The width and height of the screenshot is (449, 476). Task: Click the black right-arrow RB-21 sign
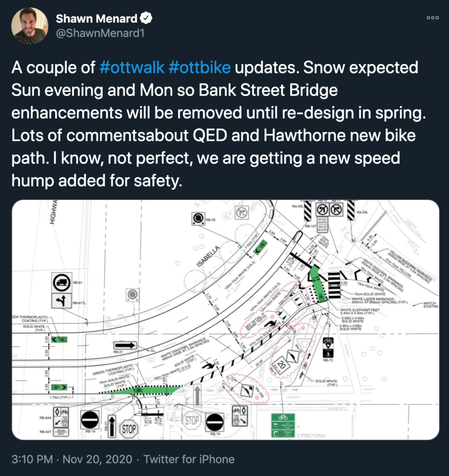pyautogui.click(x=125, y=345)
